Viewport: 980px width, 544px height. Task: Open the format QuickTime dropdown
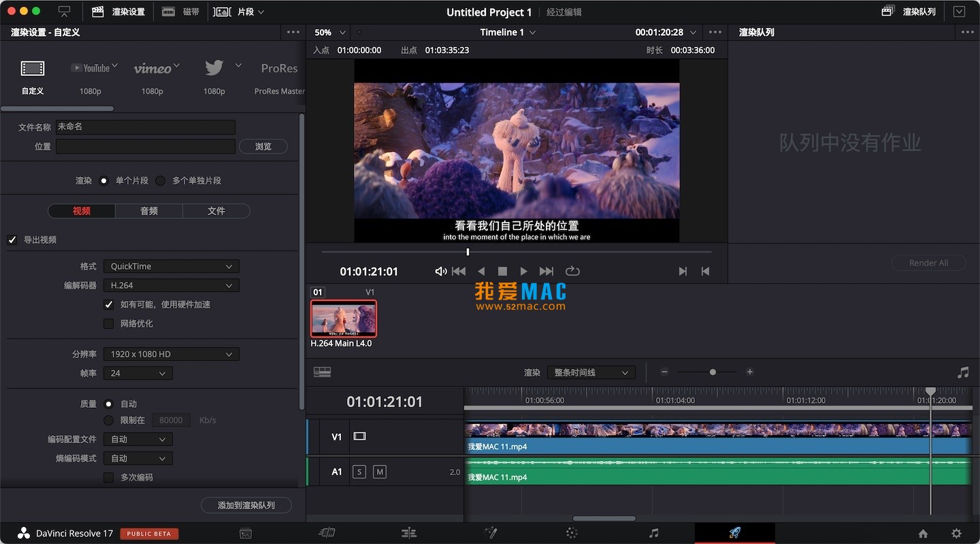171,266
